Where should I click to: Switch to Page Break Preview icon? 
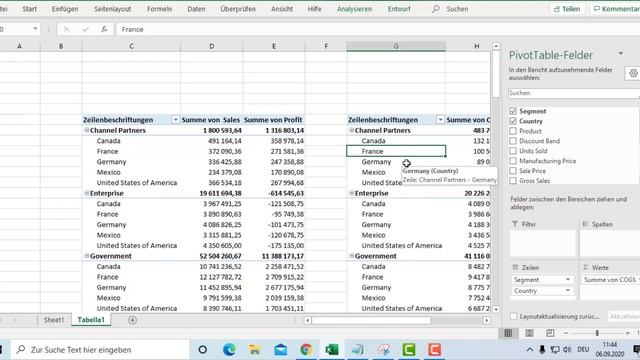tap(550, 333)
